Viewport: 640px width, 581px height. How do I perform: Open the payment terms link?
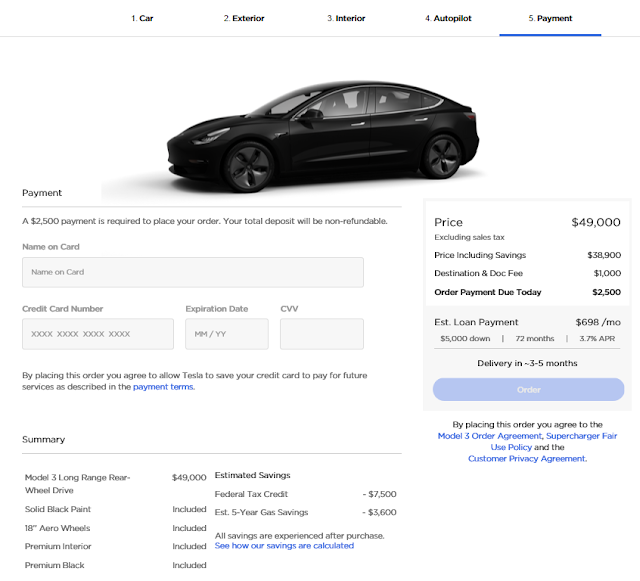163,387
